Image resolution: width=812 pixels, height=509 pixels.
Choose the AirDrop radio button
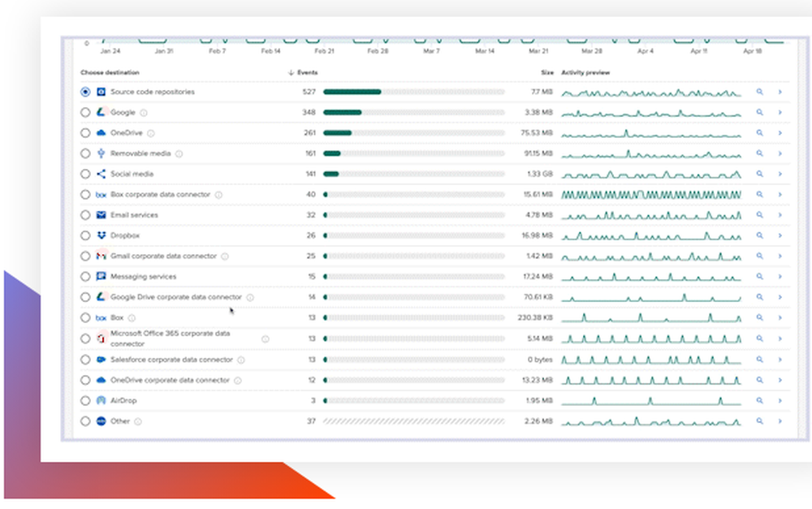85,400
